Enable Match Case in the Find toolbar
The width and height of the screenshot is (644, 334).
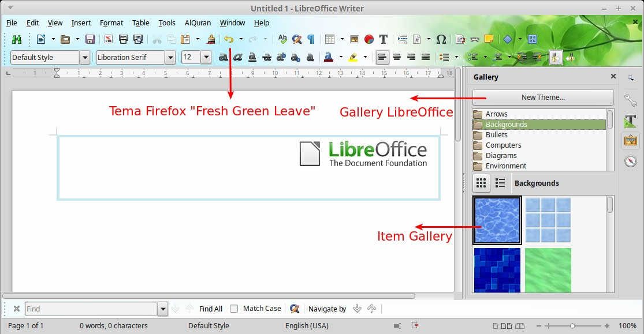[233, 309]
